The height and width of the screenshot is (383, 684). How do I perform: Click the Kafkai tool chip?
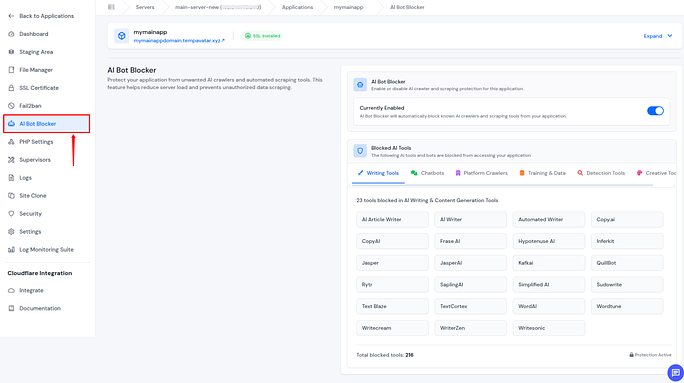tap(549, 263)
